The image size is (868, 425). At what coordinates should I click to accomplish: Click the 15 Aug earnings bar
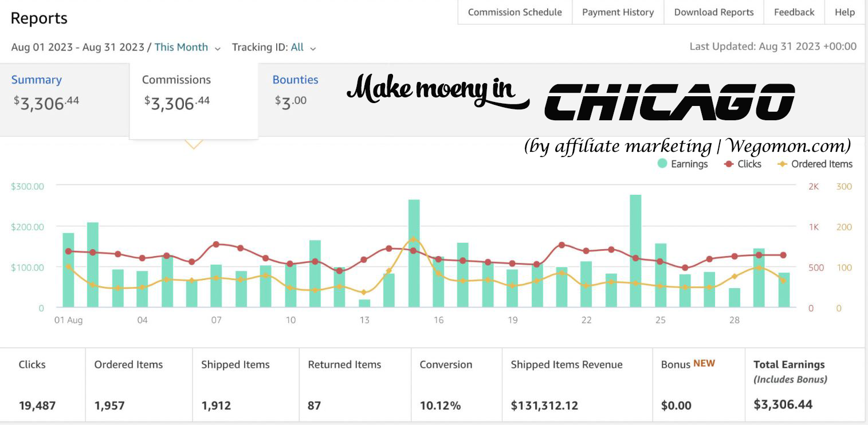coord(414,253)
